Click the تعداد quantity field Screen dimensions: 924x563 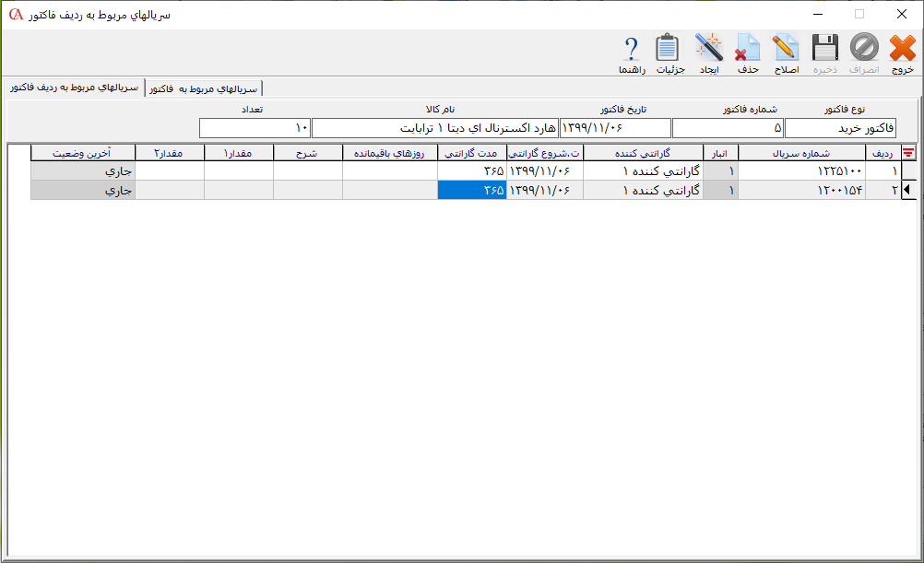[255, 127]
